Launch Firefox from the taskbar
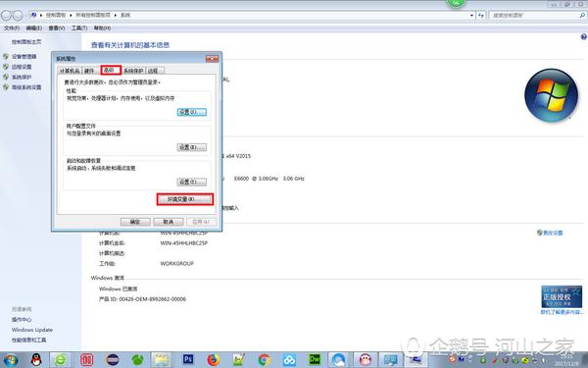 (214, 360)
